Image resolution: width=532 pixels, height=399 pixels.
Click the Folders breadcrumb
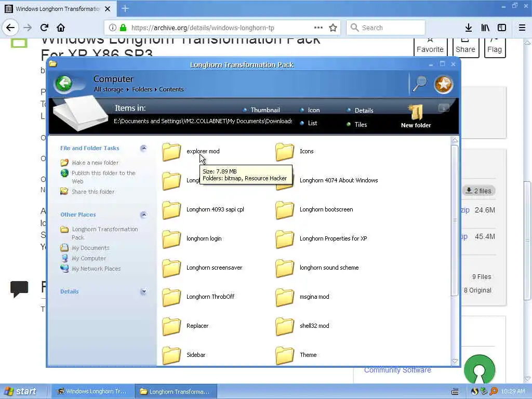pyautogui.click(x=142, y=89)
